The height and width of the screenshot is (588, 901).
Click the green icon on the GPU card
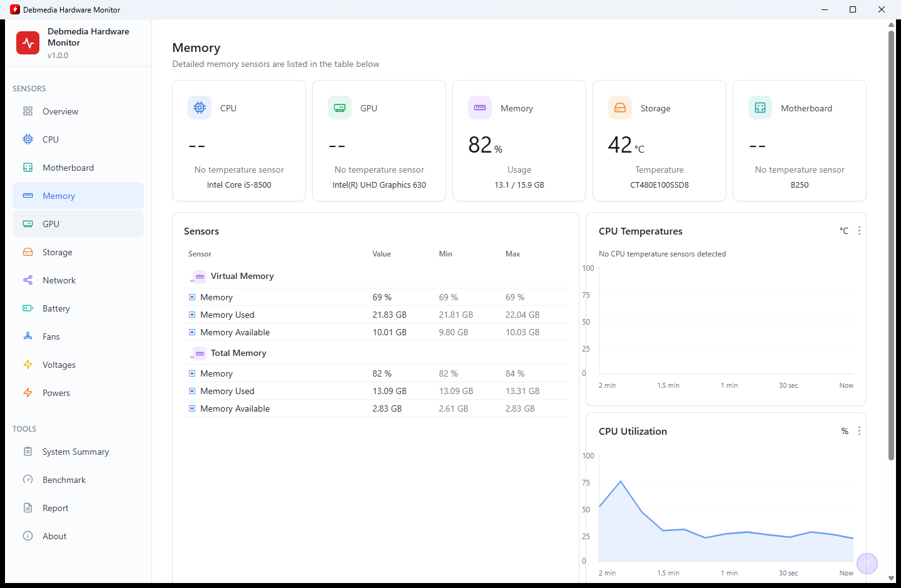point(340,108)
